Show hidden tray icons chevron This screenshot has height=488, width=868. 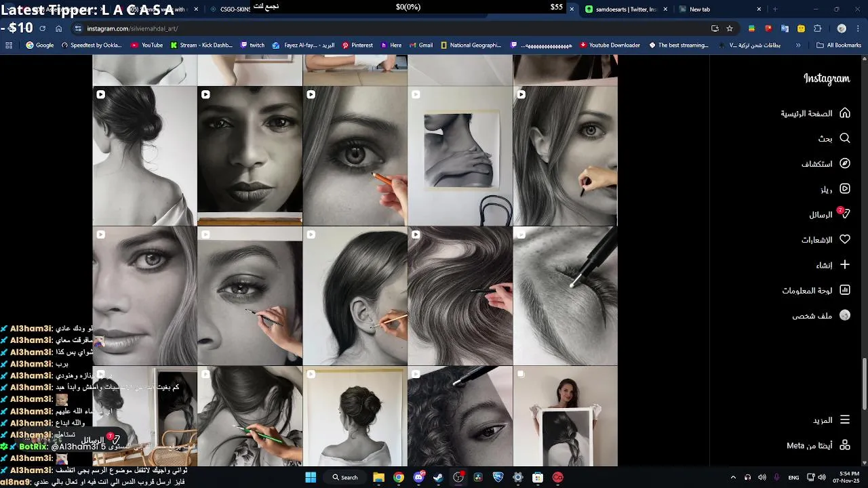(x=733, y=477)
